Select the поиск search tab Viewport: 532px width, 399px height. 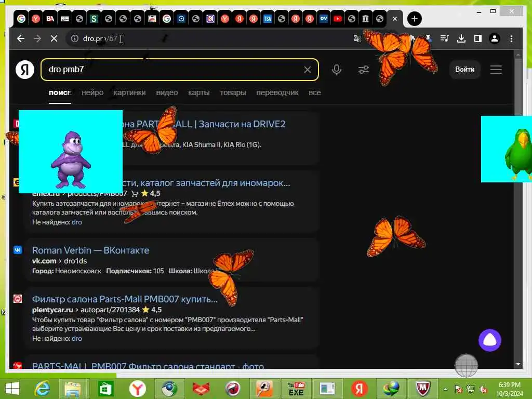tap(60, 92)
